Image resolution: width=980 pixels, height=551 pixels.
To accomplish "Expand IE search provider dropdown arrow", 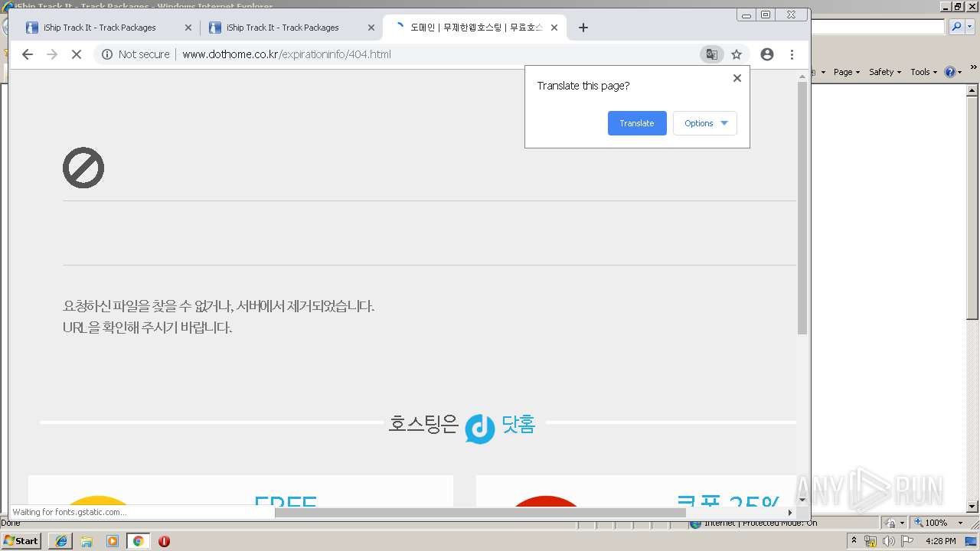I will (x=969, y=27).
